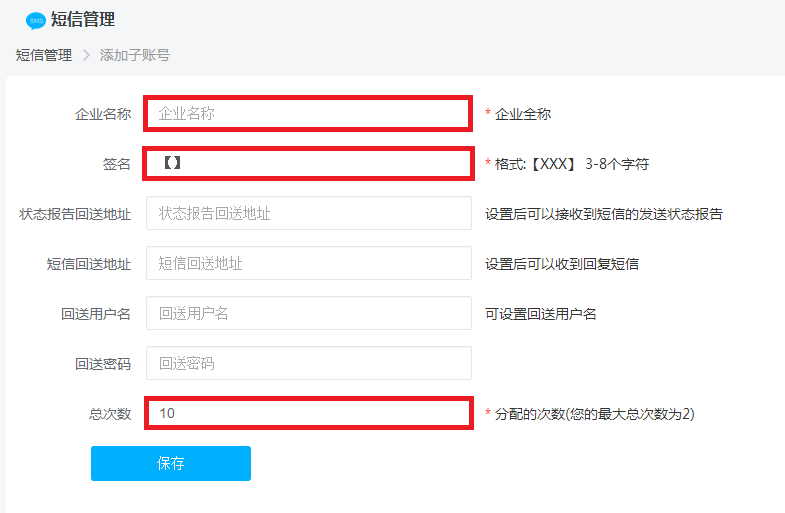Click the 回送密码 input field
Screen dimensions: 785x513
(x=309, y=363)
